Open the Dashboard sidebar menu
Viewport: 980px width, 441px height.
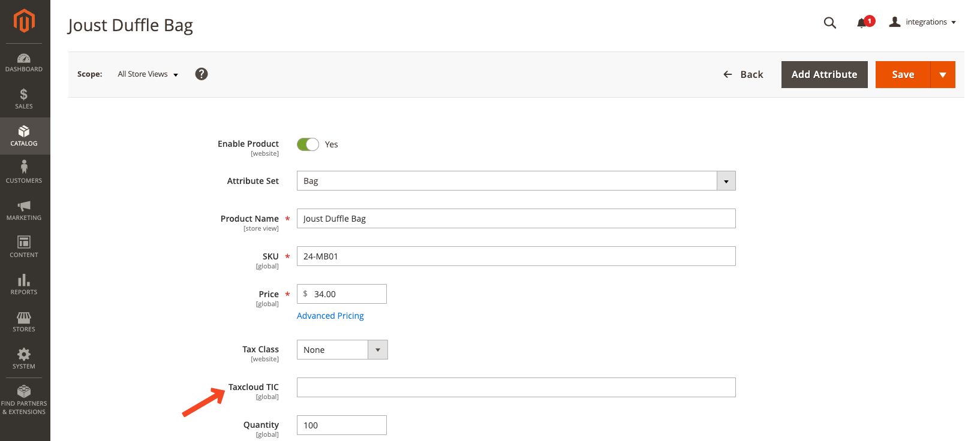(x=24, y=62)
